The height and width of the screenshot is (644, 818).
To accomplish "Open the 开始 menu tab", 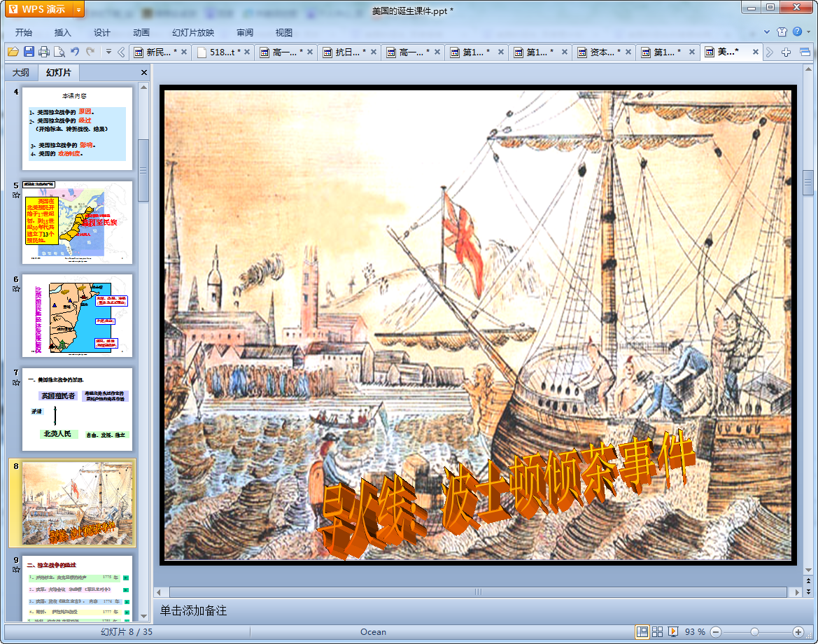I will [x=24, y=32].
